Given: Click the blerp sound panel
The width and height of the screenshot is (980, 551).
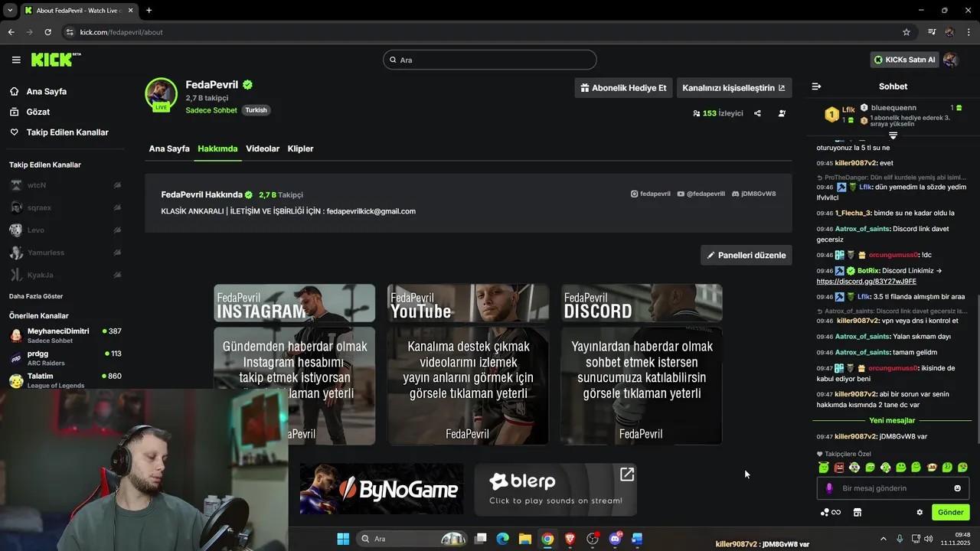Looking at the screenshot, I should pos(556,489).
